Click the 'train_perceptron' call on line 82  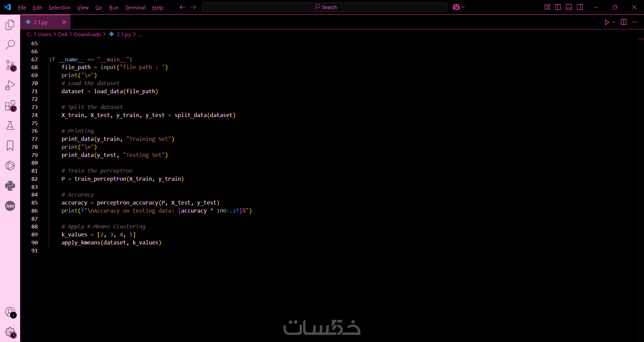pyautogui.click(x=100, y=179)
